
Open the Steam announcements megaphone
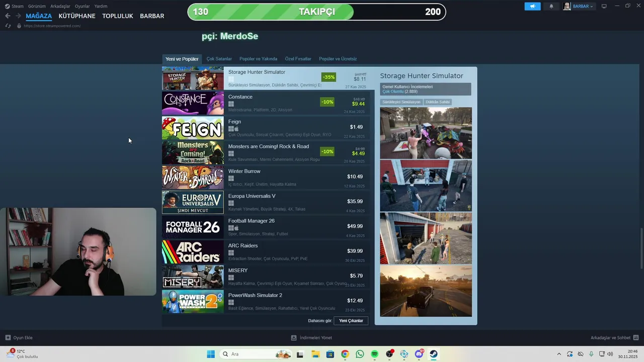(532, 6)
